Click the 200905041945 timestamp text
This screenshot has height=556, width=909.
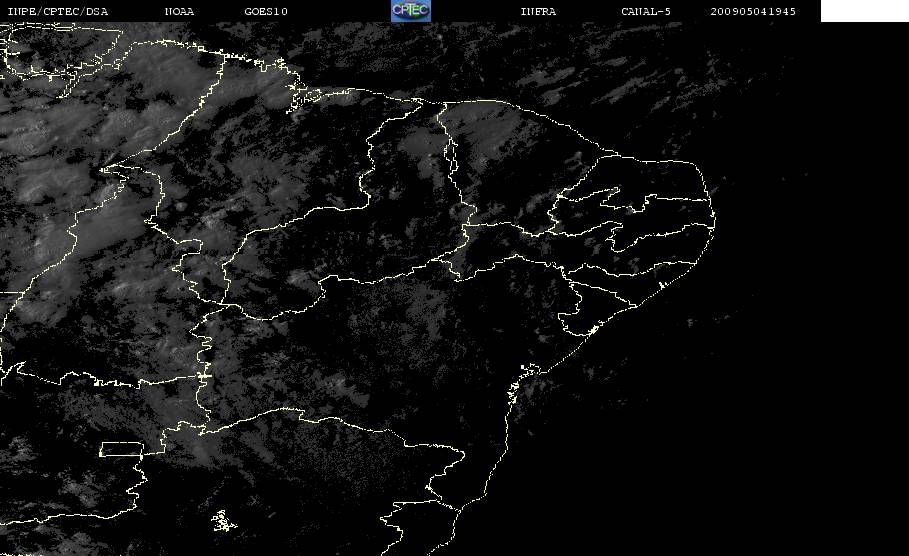[x=753, y=12]
